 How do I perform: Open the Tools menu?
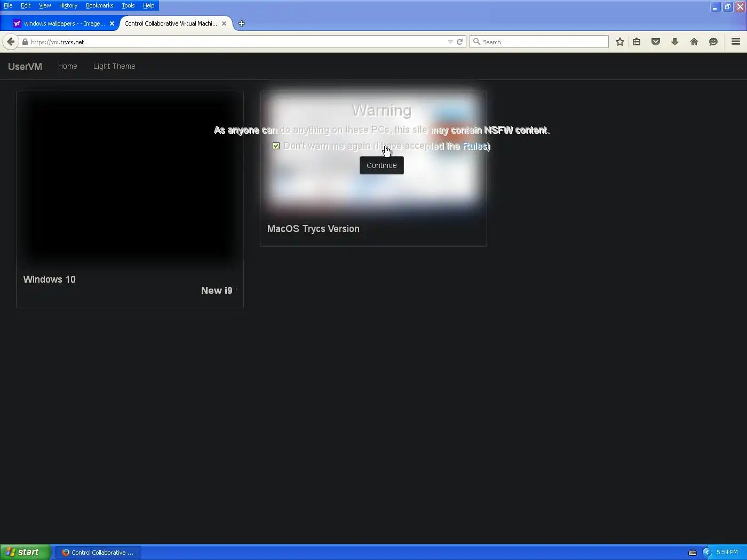click(x=128, y=5)
